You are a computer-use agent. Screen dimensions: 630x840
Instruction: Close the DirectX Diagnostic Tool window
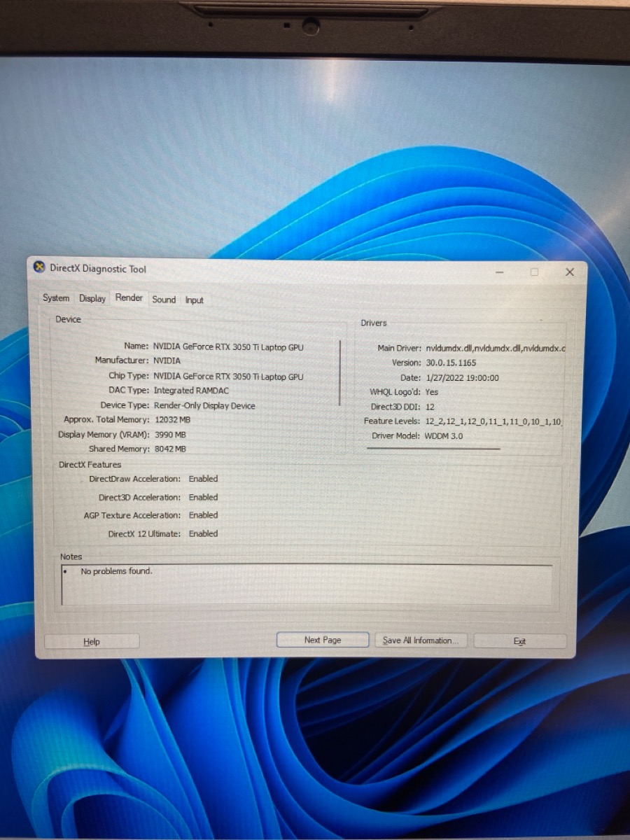569,272
